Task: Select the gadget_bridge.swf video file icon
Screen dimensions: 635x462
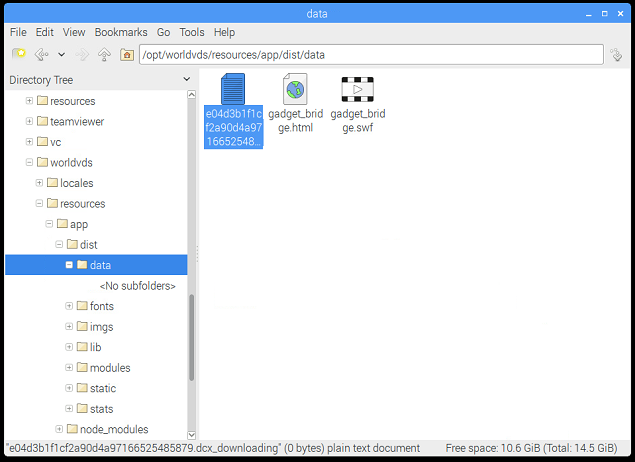Action: (x=358, y=89)
